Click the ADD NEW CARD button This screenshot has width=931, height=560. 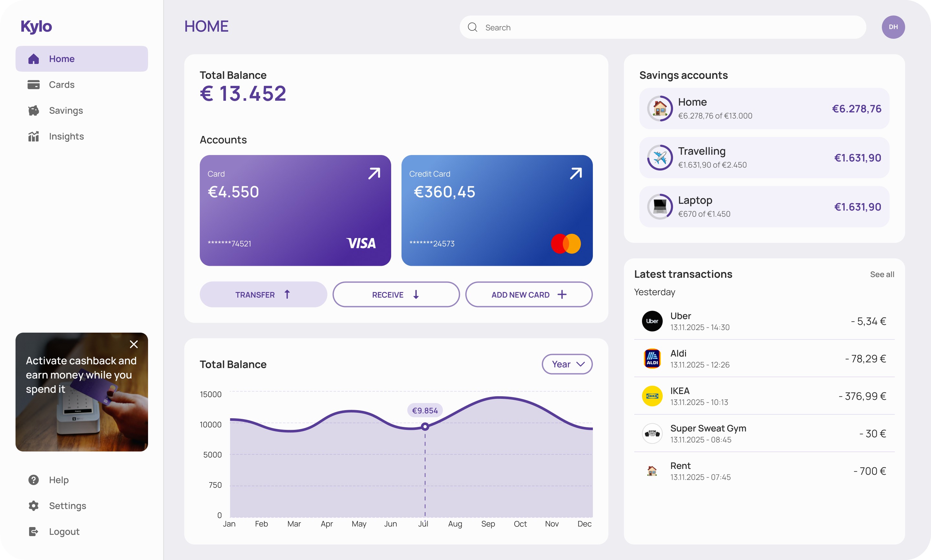(529, 295)
